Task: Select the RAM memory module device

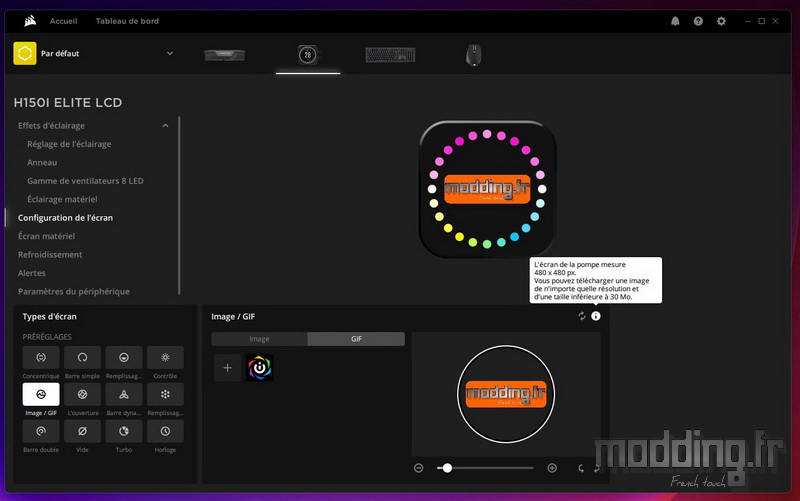Action: point(224,55)
